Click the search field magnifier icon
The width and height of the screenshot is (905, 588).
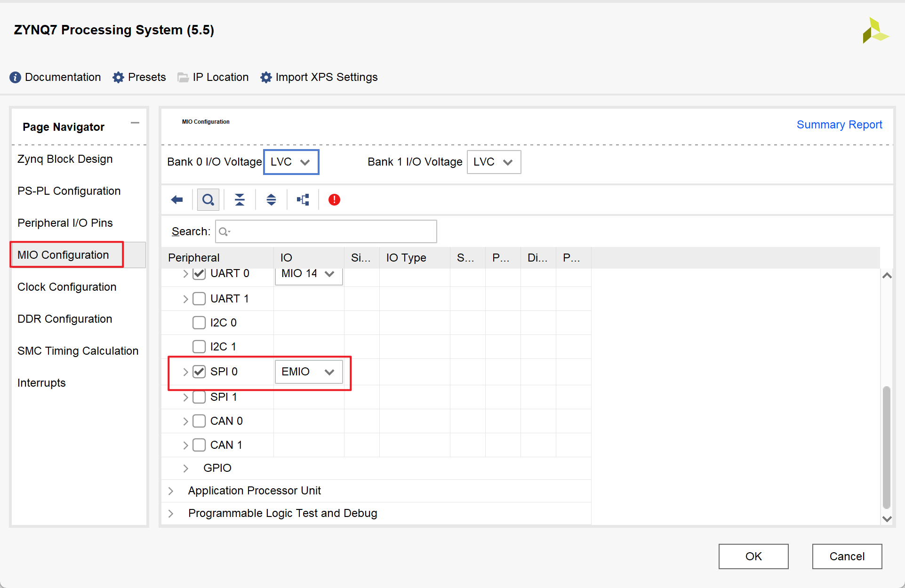pos(224,231)
